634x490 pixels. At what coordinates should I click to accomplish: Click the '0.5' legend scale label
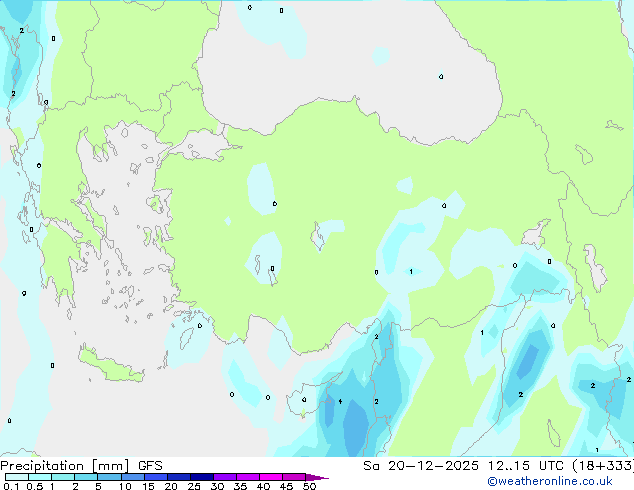point(35,486)
